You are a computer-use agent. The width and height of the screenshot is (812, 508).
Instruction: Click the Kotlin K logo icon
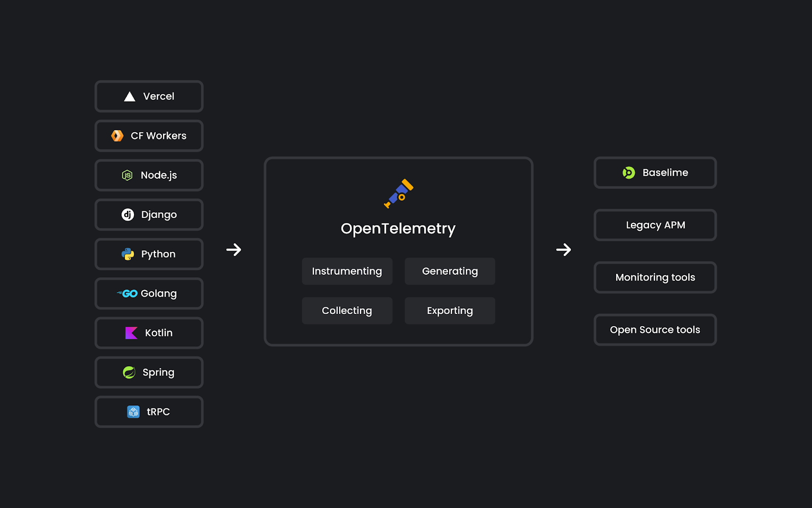(x=131, y=333)
